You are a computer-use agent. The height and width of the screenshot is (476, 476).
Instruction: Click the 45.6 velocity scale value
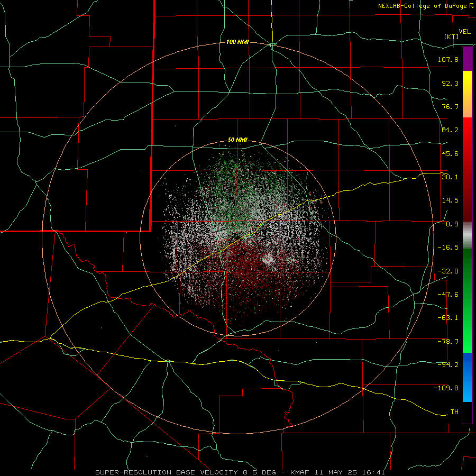pyautogui.click(x=450, y=153)
